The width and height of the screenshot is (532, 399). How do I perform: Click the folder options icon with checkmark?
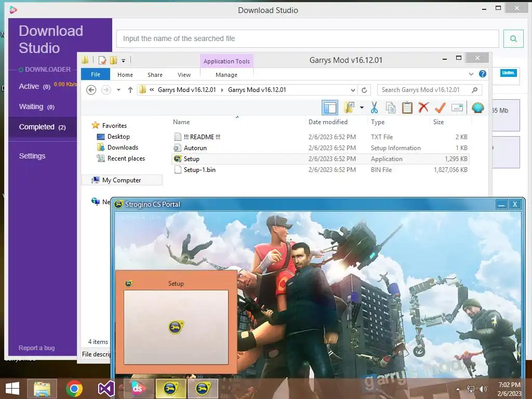pyautogui.click(x=349, y=108)
